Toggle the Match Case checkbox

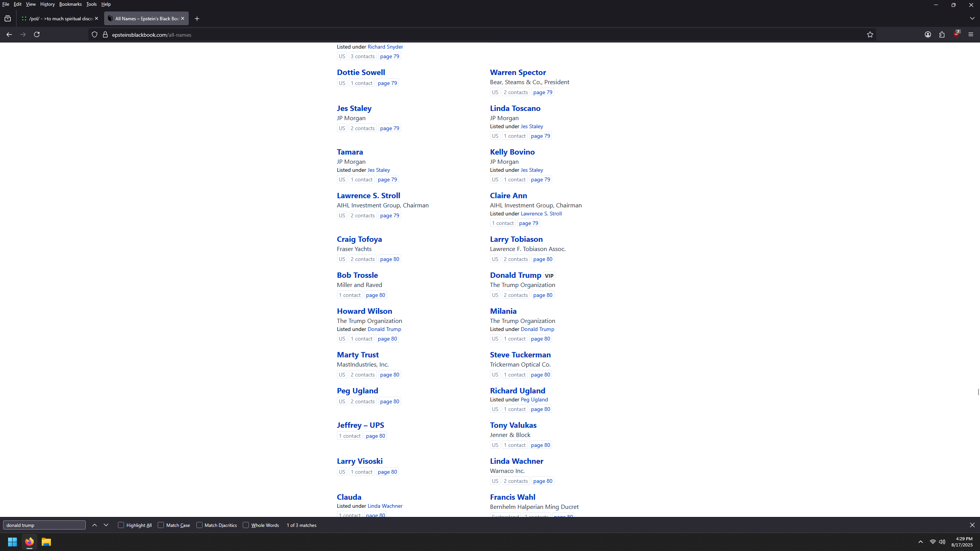click(x=161, y=525)
